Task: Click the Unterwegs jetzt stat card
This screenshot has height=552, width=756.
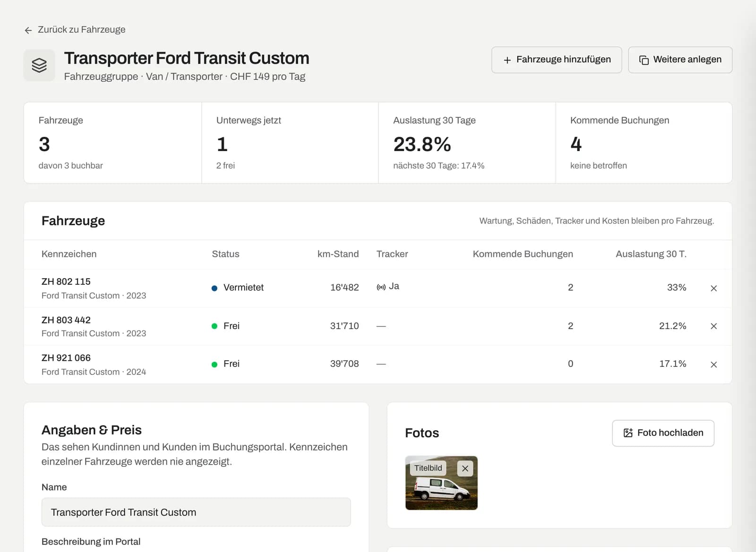Action: coord(290,143)
